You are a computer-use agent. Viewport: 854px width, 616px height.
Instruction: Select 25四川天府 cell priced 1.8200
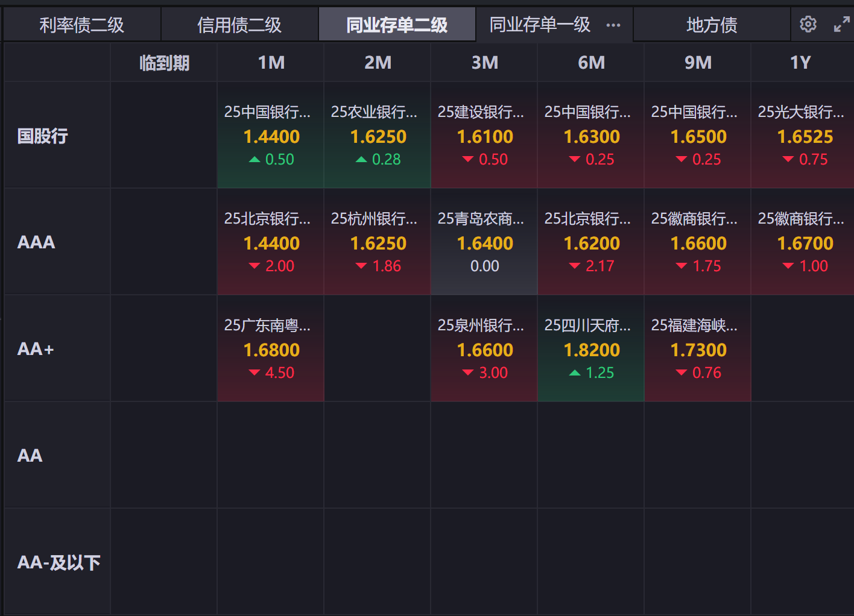(x=591, y=349)
